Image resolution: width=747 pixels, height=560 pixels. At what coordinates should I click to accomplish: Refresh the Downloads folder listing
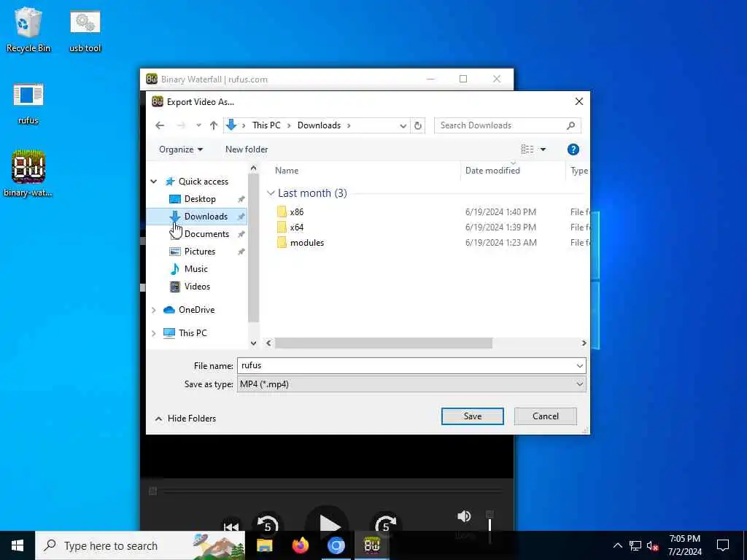pos(418,125)
